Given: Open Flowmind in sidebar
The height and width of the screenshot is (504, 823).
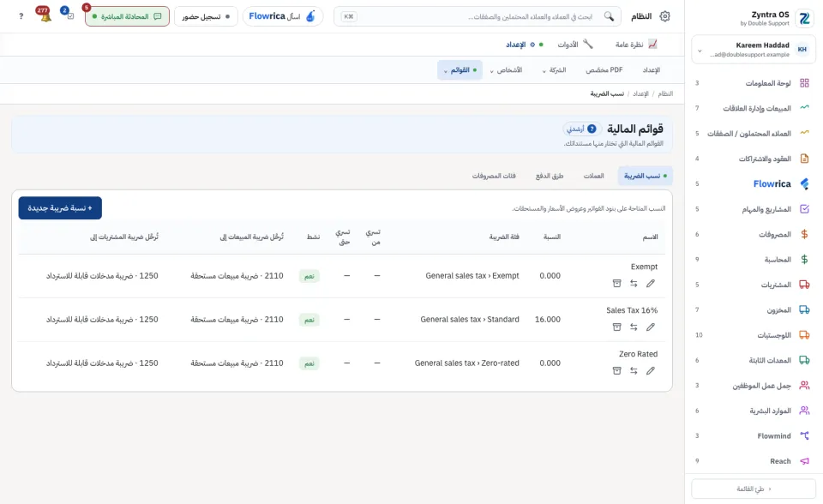Looking at the screenshot, I should point(754,435).
